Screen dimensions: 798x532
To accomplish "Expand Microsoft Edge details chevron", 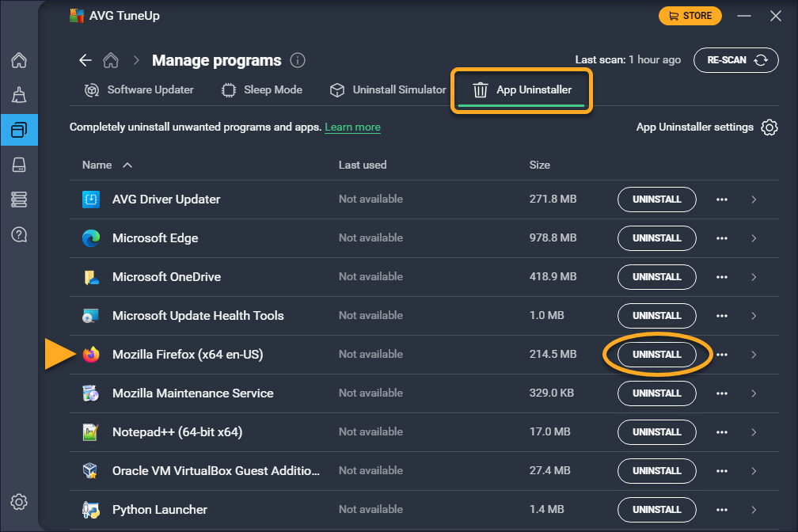I will click(754, 238).
